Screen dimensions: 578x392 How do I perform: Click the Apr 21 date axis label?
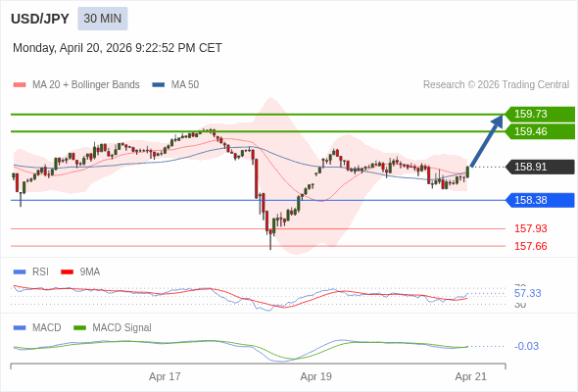[x=471, y=376]
